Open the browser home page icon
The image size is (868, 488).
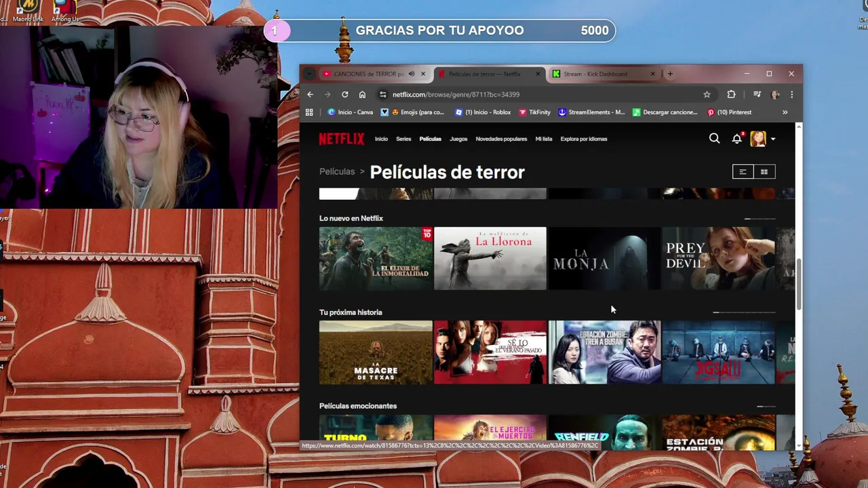point(362,94)
